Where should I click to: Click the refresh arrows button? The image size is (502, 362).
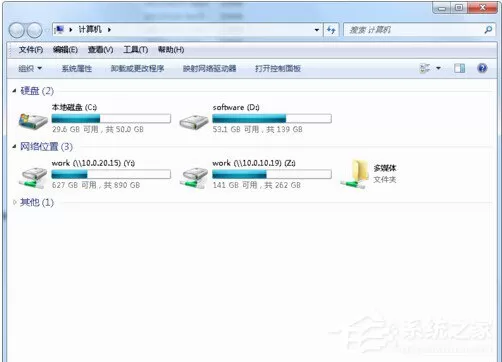tap(331, 30)
